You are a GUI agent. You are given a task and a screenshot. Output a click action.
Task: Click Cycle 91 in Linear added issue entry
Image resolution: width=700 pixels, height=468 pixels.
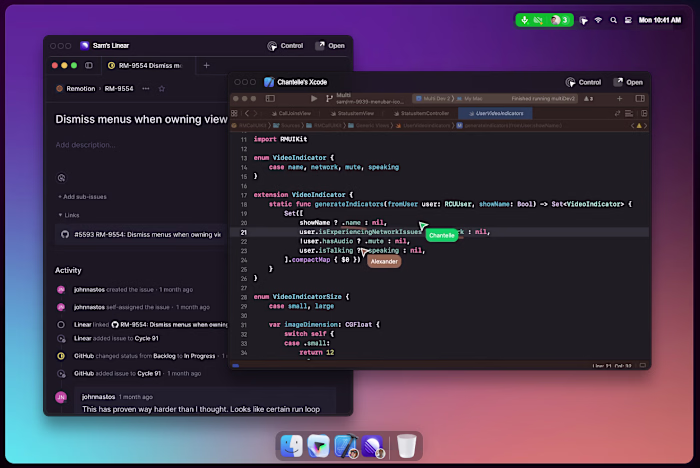point(146,338)
